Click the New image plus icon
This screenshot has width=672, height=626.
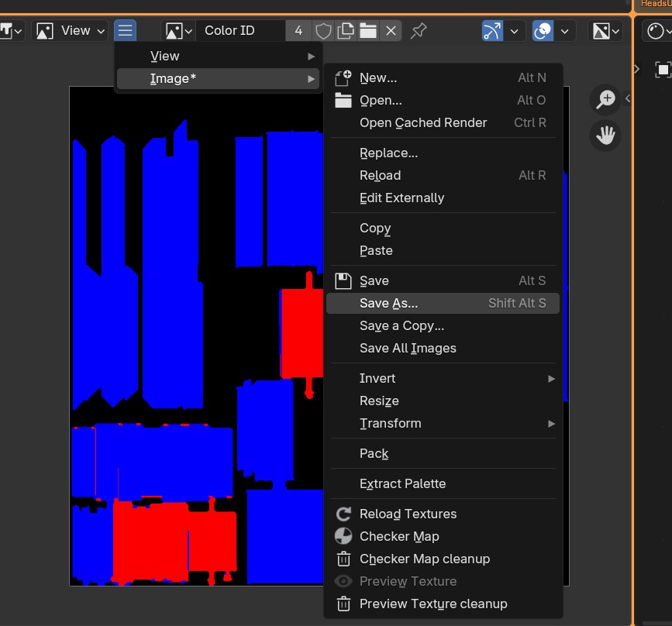pyautogui.click(x=343, y=77)
